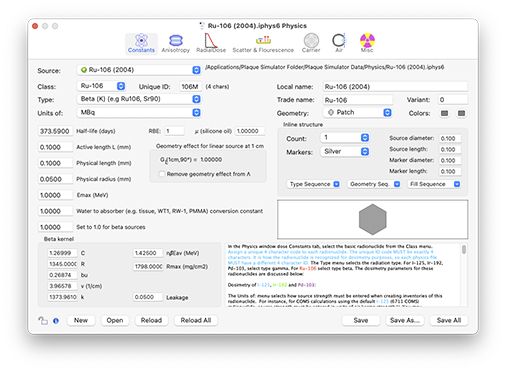Click the Save All button
This screenshot has height=371, width=506.
(449, 320)
